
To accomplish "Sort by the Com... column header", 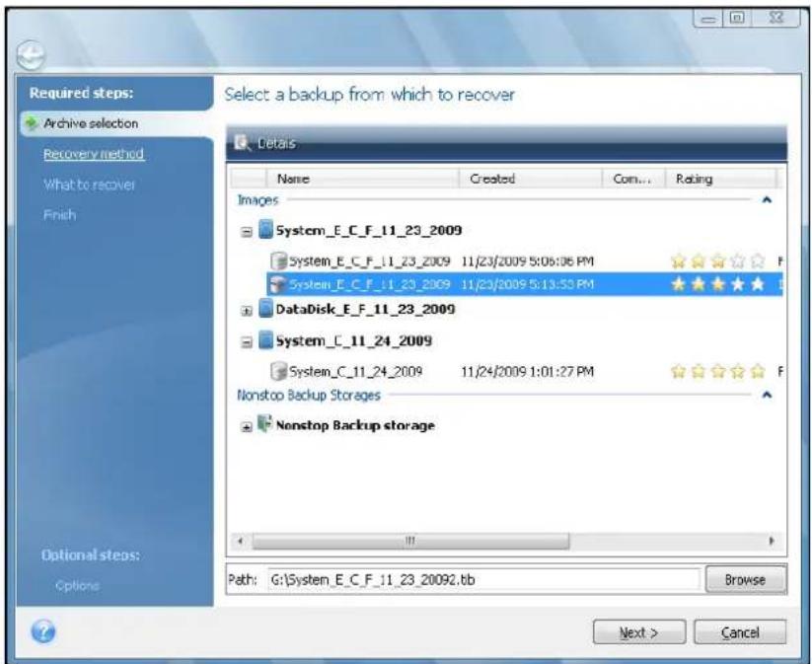I will tap(633, 179).
